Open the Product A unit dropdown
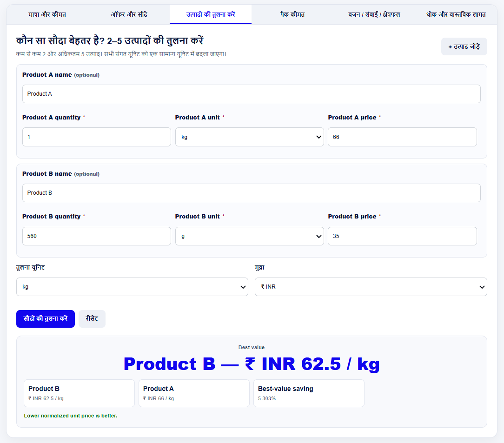The height and width of the screenshot is (443, 504). point(249,137)
